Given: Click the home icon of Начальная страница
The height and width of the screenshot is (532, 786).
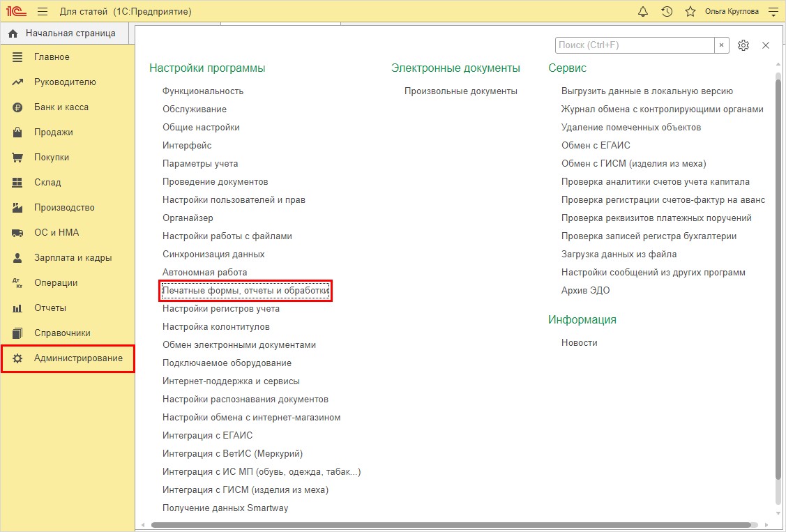Looking at the screenshot, I should pyautogui.click(x=13, y=33).
